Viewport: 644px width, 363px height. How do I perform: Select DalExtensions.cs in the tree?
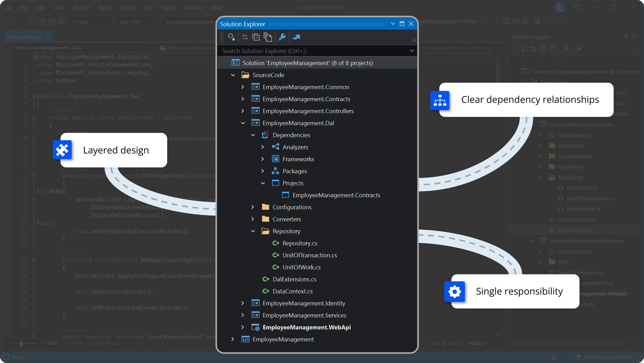pyautogui.click(x=294, y=279)
